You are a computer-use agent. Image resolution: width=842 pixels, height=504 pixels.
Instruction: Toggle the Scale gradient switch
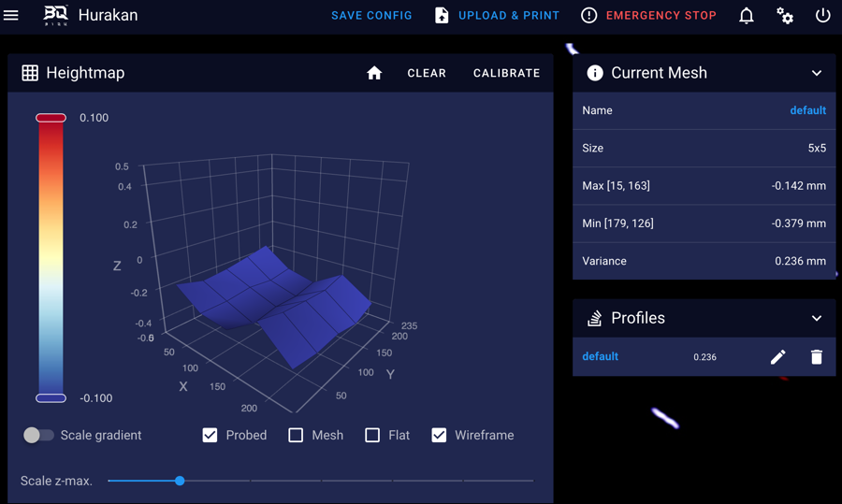(x=38, y=435)
